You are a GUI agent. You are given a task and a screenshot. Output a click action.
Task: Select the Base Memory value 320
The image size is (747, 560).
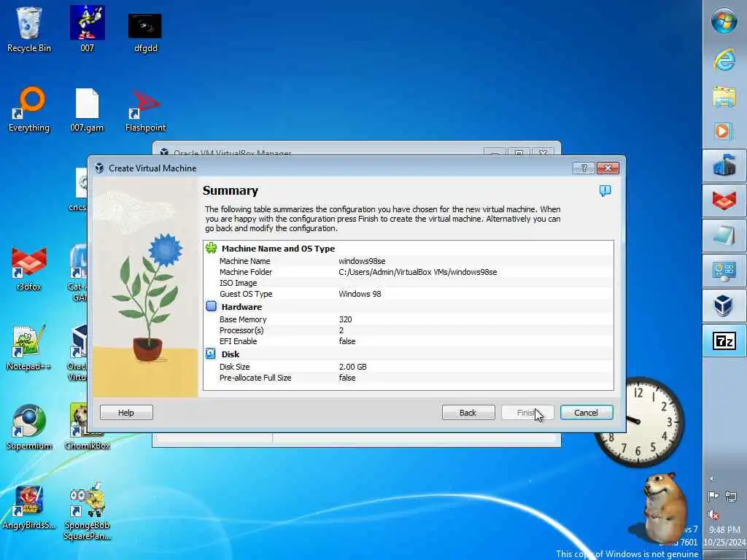pyautogui.click(x=345, y=319)
